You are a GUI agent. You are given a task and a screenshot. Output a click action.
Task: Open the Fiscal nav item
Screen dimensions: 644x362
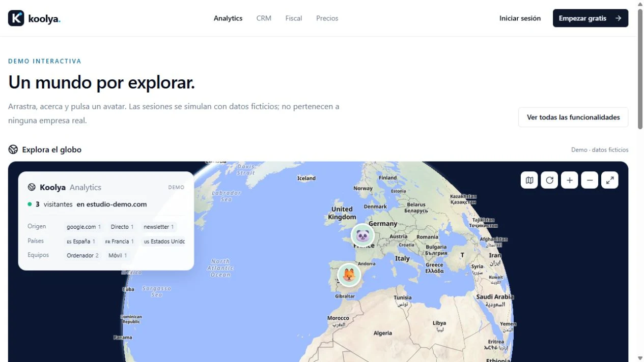coord(294,18)
